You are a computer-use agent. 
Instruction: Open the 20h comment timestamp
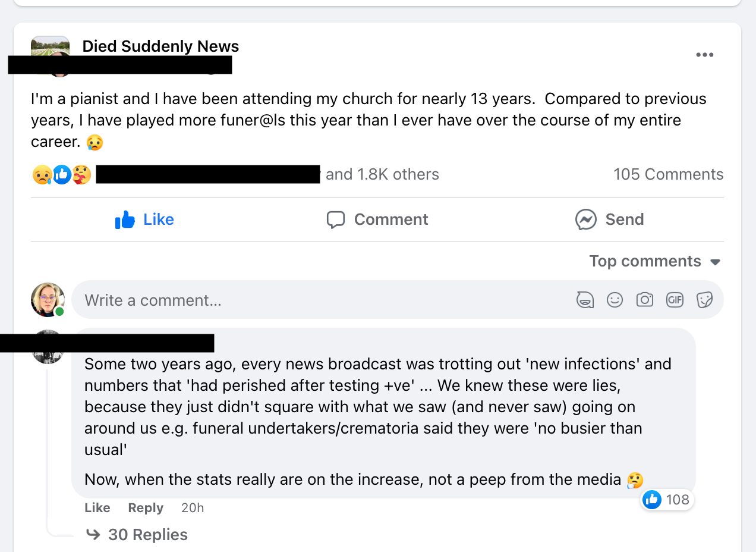tap(193, 508)
